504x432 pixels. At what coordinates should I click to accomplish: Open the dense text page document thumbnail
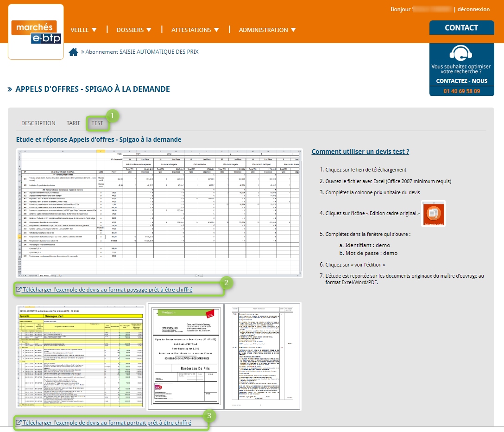(263, 356)
